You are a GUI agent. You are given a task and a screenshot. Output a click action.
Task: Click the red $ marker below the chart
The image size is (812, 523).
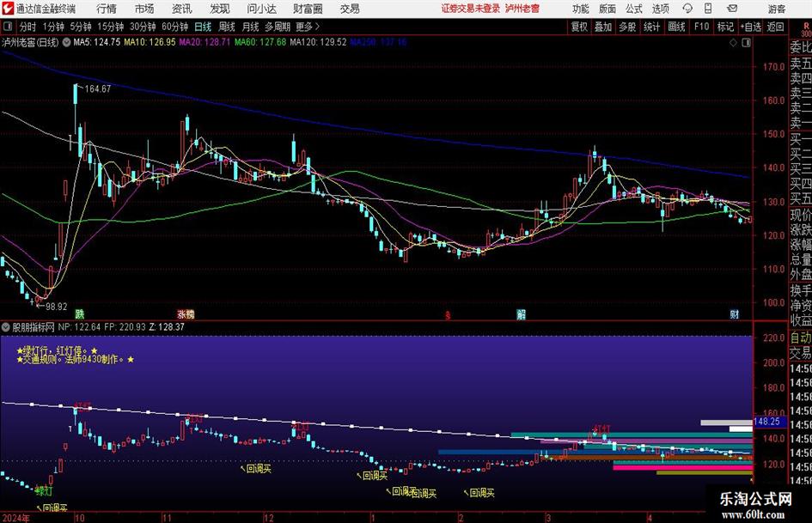(x=448, y=315)
